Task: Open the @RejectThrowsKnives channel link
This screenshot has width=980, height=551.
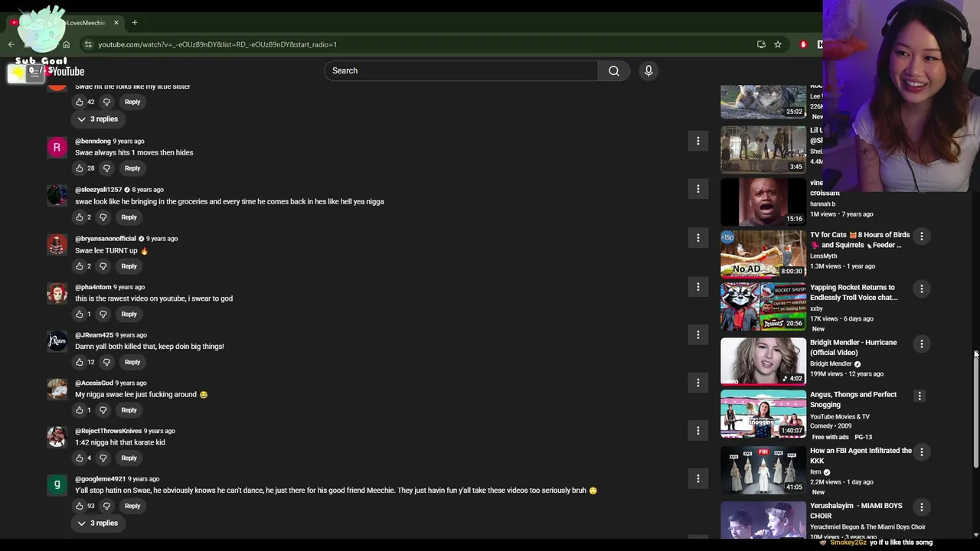Action: click(x=108, y=431)
